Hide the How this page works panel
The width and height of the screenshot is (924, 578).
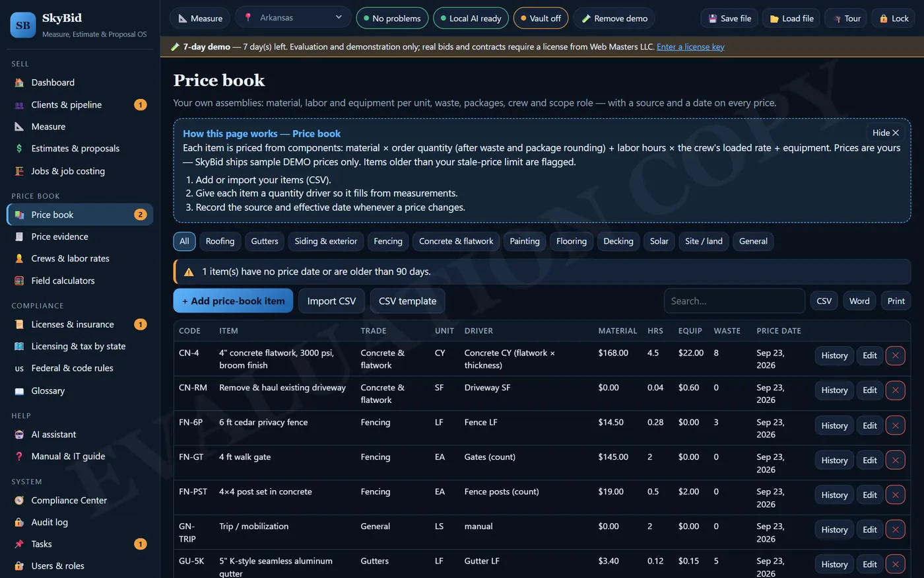coord(885,133)
